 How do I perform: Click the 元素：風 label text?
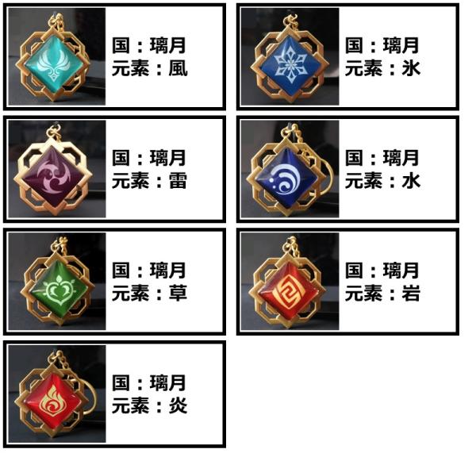[x=150, y=68]
